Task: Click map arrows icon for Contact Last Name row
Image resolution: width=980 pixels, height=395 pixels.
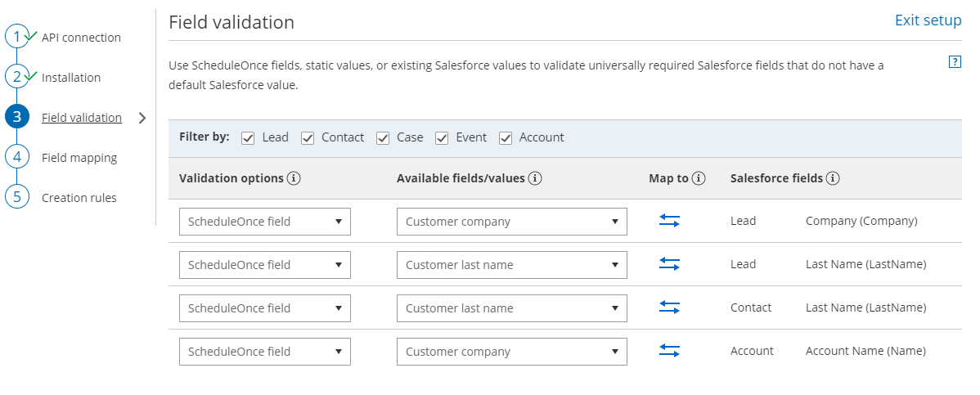Action: point(669,307)
